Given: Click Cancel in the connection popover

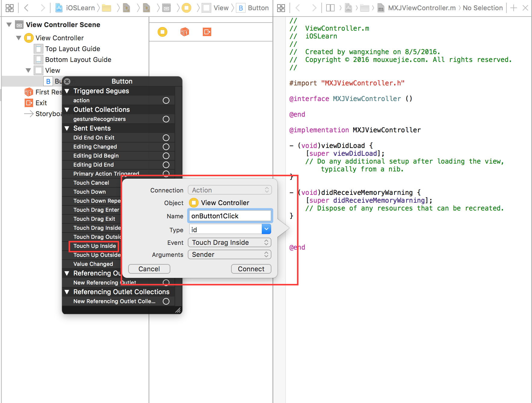Looking at the screenshot, I should [x=149, y=269].
